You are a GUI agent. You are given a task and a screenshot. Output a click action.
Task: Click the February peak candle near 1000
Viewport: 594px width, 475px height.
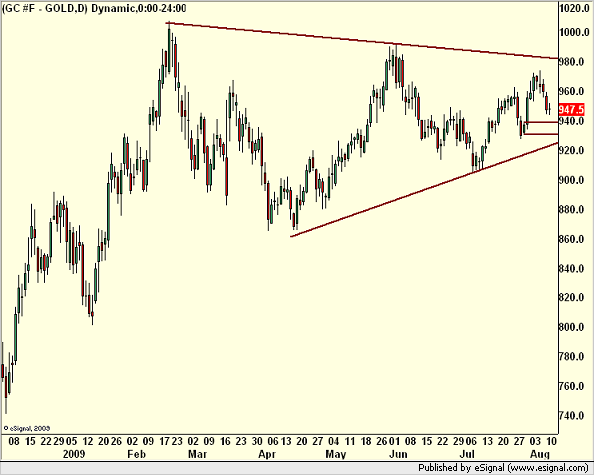pos(169,49)
